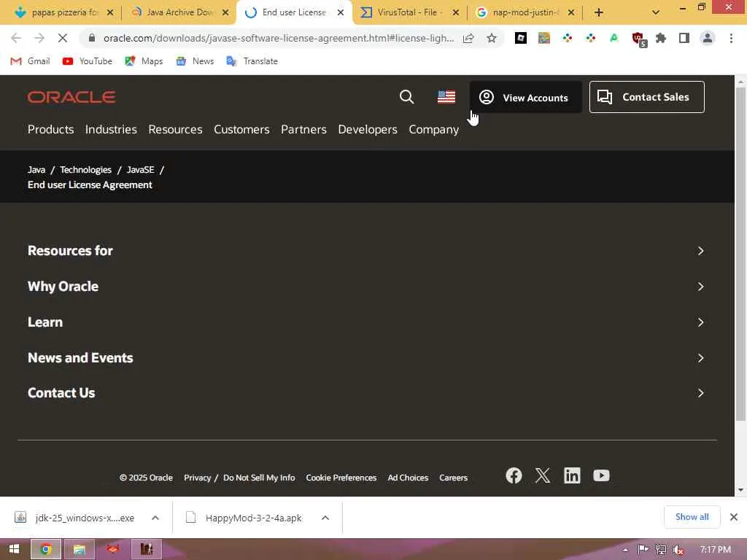This screenshot has height=560, width=747.
Task: Open the Partners menu
Action: pyautogui.click(x=303, y=130)
